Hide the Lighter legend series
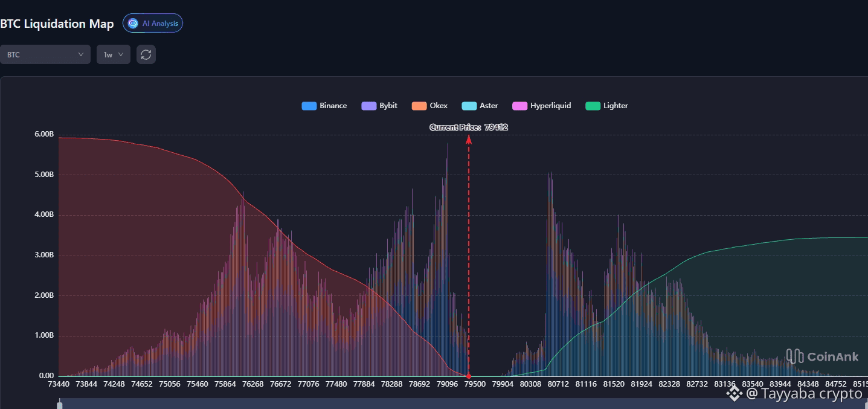The image size is (868, 409). (606, 106)
